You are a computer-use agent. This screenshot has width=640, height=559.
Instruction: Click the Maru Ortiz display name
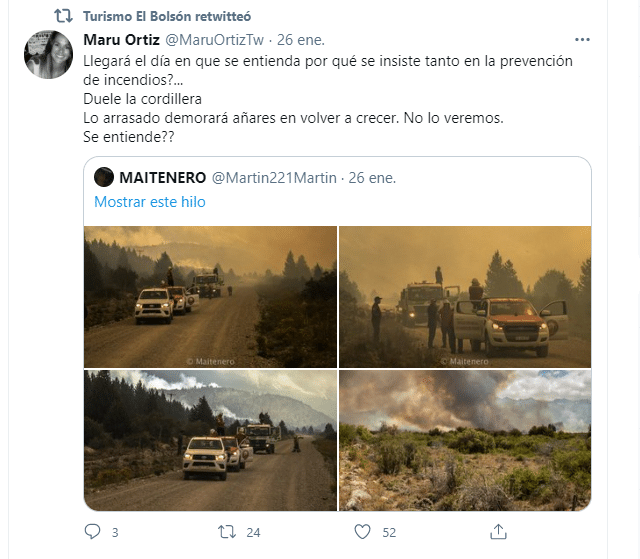[121, 40]
